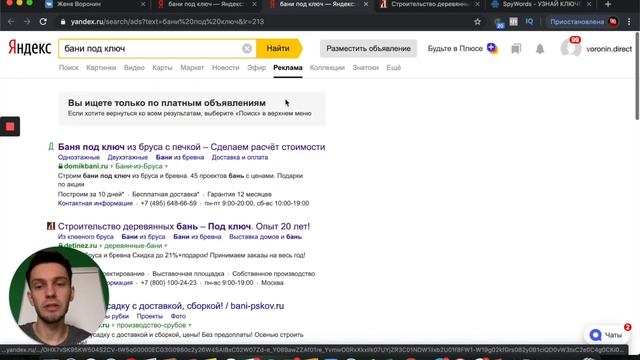
Task: Click the Yandex Plus badge icon
Action: (492, 48)
